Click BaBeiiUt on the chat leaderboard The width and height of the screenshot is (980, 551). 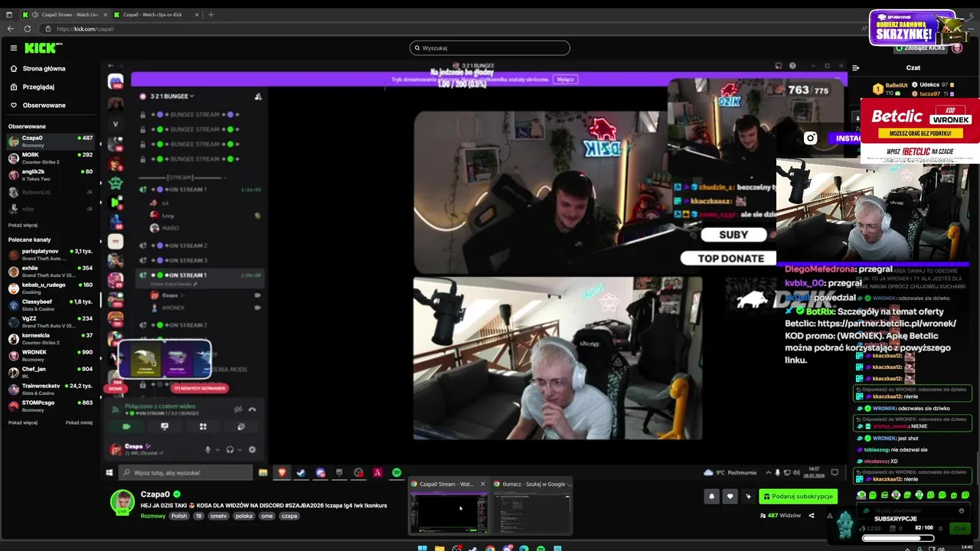(x=897, y=85)
